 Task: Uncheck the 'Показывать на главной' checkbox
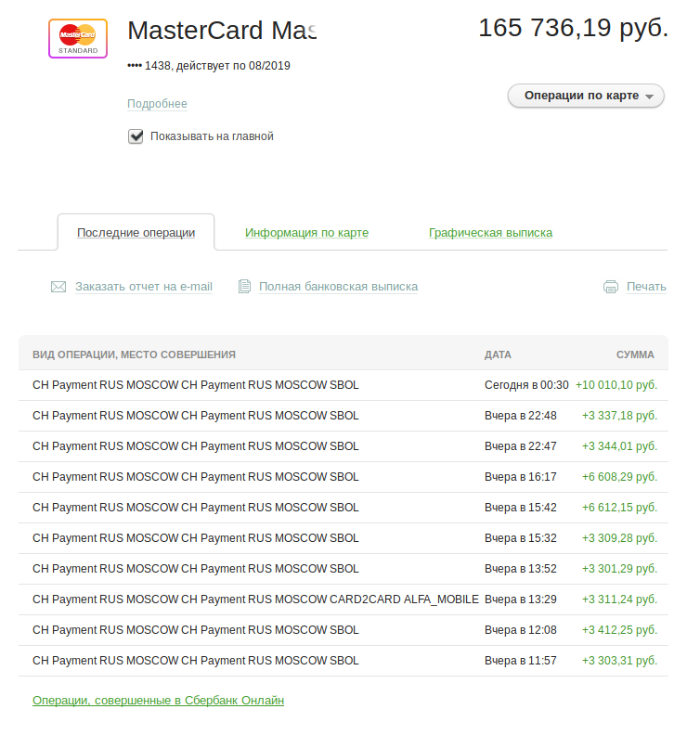point(136,136)
